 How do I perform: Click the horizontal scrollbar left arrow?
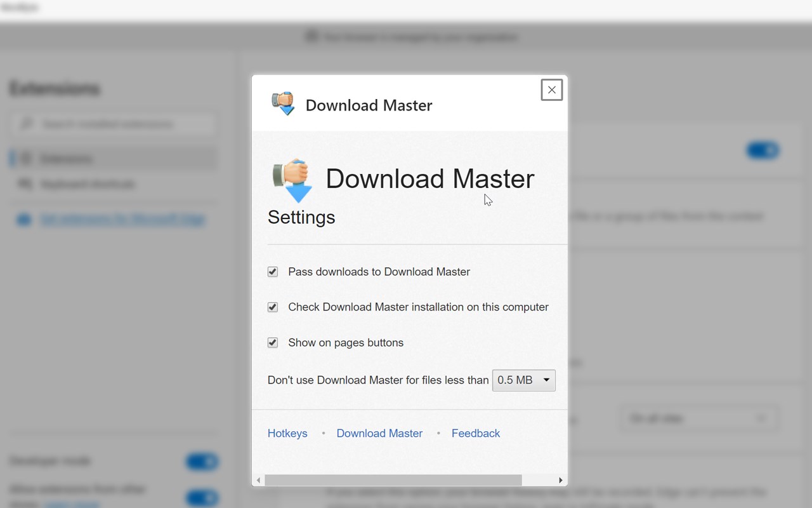(x=258, y=480)
